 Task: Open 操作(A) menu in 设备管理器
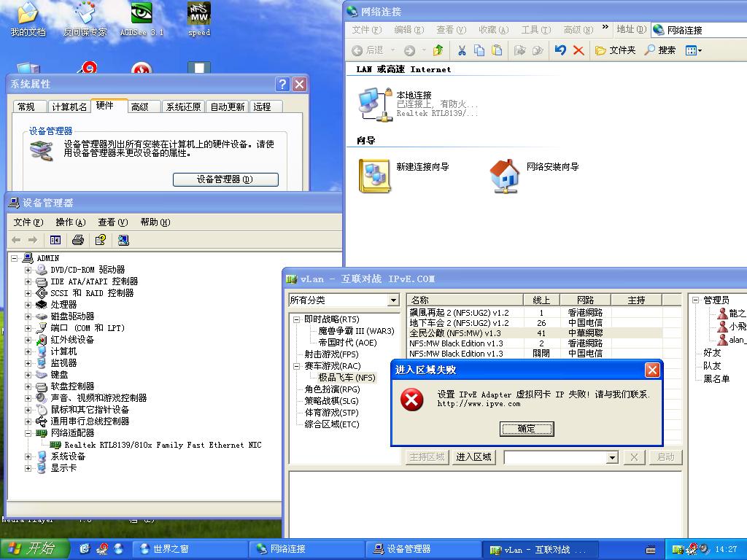click(x=71, y=222)
